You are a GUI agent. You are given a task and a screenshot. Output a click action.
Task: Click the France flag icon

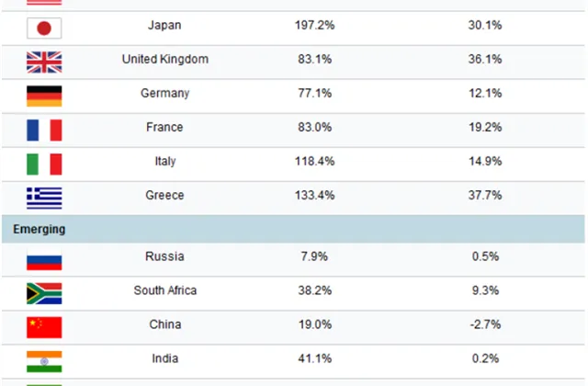(x=44, y=131)
